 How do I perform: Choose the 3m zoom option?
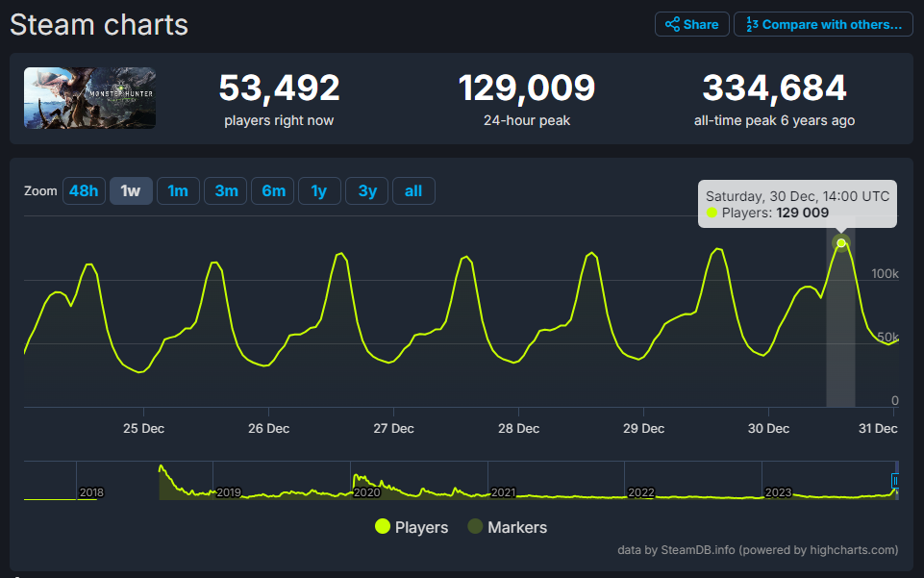point(225,190)
